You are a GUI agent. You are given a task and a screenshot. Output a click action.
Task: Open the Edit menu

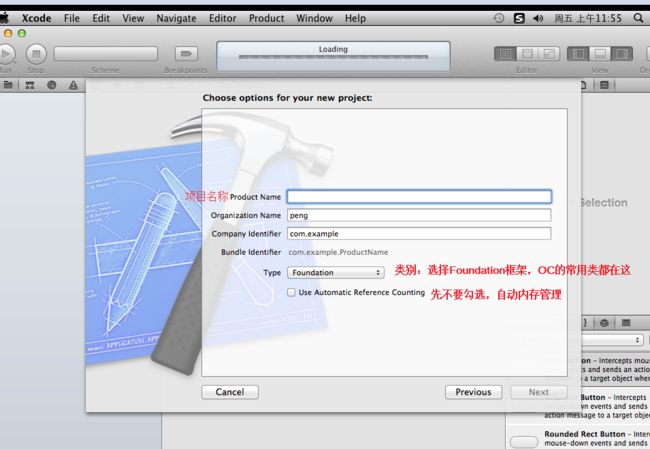click(101, 18)
